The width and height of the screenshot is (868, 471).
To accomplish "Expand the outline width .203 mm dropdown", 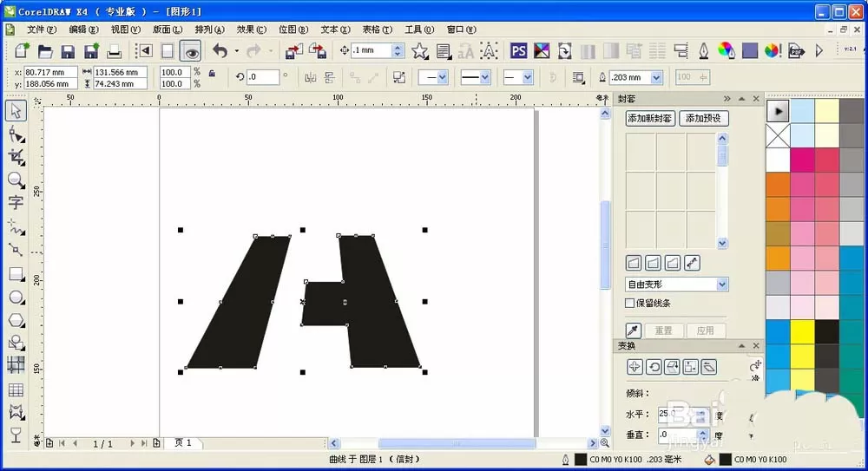I will (656, 77).
